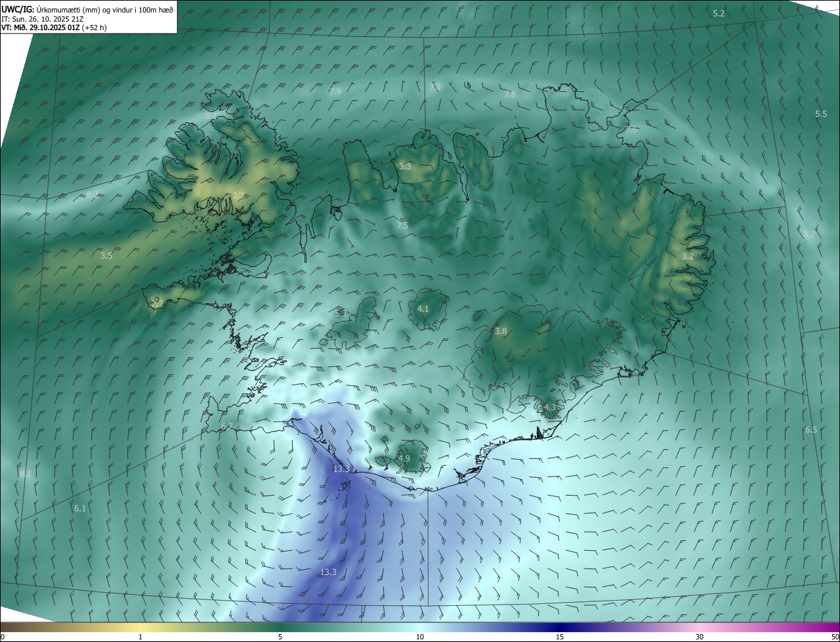Click the valid time 'VT: Mið. 29.10.2025 01Z (+52 h)'
This screenshot has width=840, height=642.
(54, 28)
